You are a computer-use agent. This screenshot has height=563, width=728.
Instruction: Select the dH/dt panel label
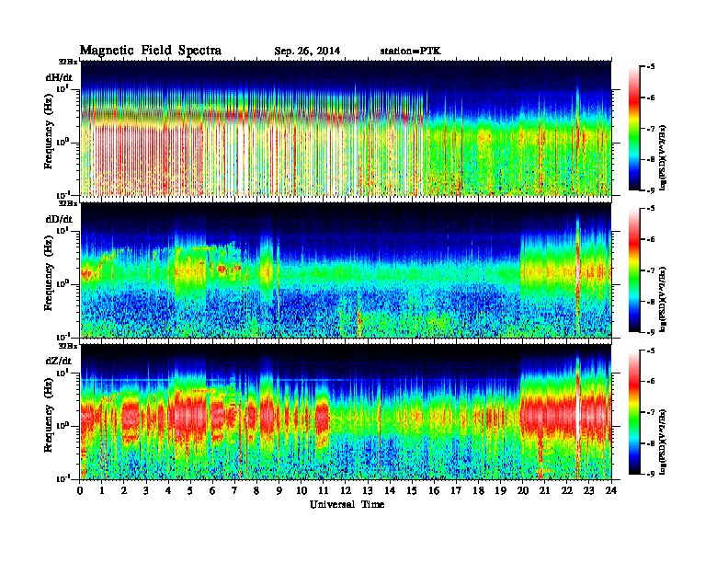click(x=59, y=76)
